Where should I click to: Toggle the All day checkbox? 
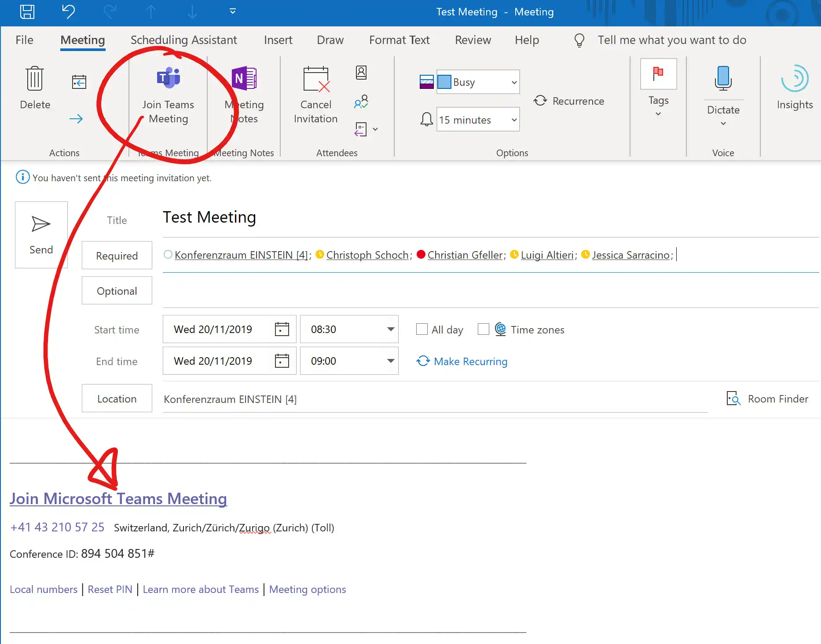pos(421,329)
